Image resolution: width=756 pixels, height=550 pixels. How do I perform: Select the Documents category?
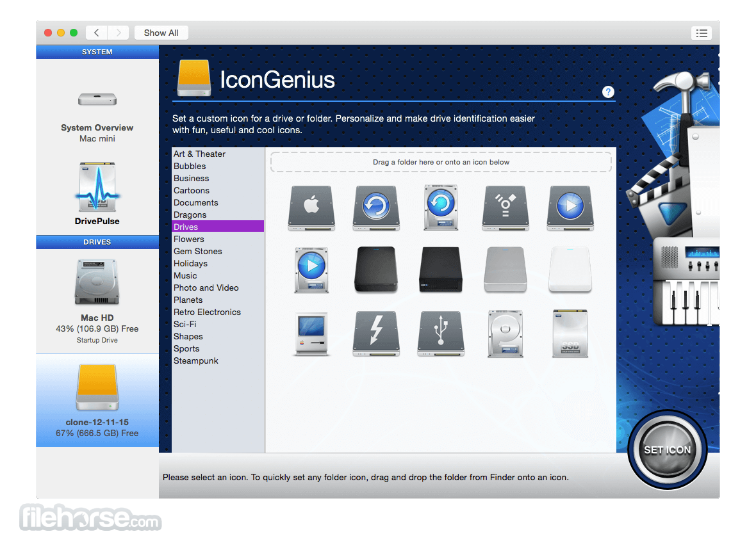point(218,202)
